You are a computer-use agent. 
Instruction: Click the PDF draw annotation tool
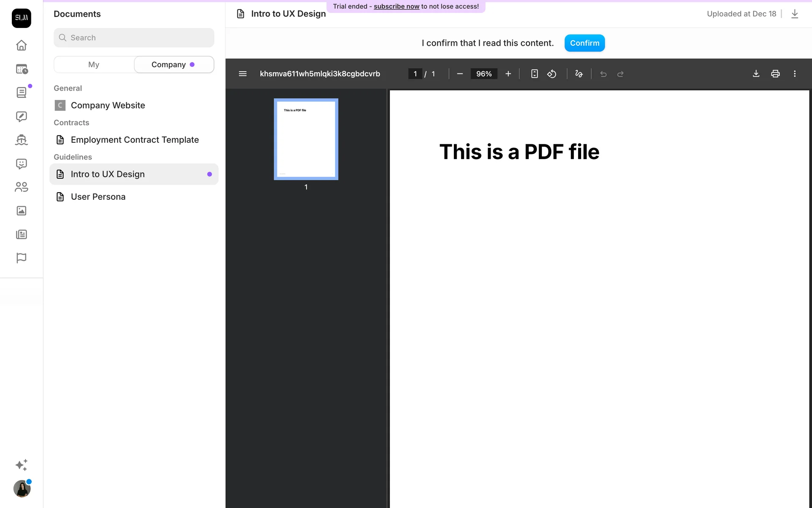(x=579, y=74)
